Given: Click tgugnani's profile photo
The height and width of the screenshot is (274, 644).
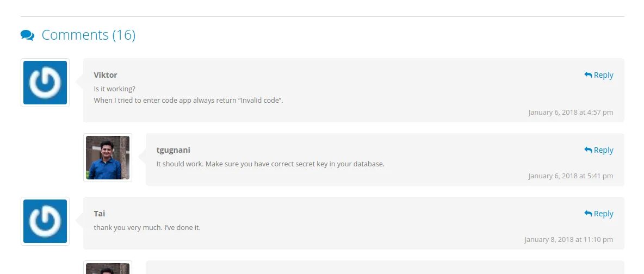Looking at the screenshot, I should (108, 158).
